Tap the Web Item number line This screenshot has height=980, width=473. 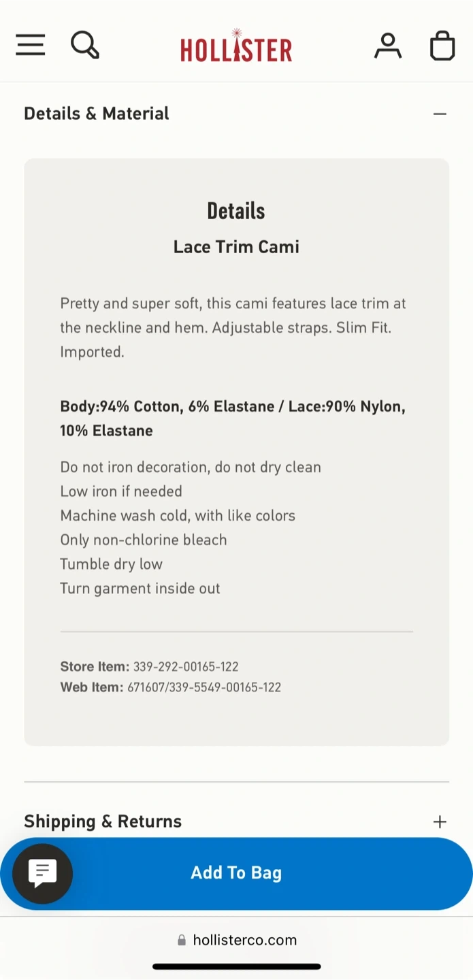tap(170, 687)
